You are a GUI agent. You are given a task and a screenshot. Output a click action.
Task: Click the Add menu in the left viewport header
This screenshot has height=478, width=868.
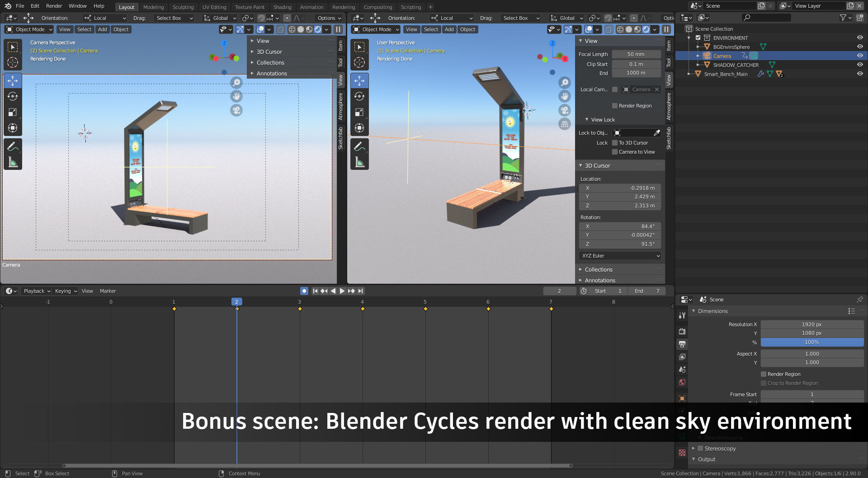[x=103, y=29]
